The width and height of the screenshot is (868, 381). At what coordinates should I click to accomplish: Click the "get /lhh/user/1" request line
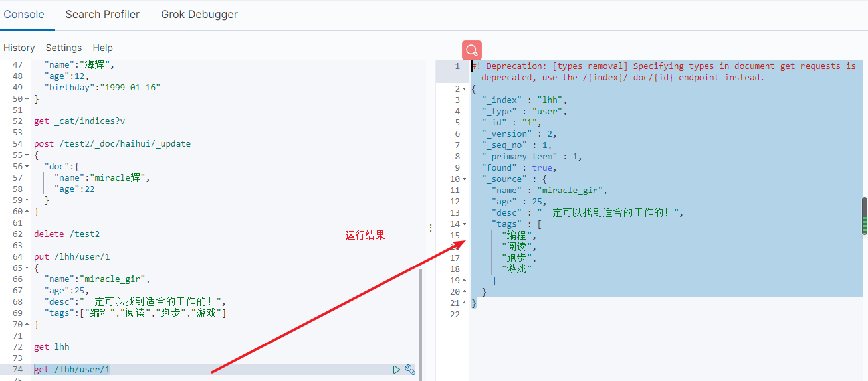click(x=72, y=370)
